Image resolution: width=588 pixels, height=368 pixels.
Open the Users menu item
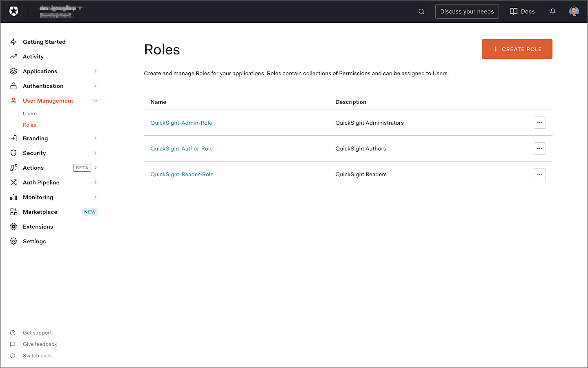coord(29,113)
